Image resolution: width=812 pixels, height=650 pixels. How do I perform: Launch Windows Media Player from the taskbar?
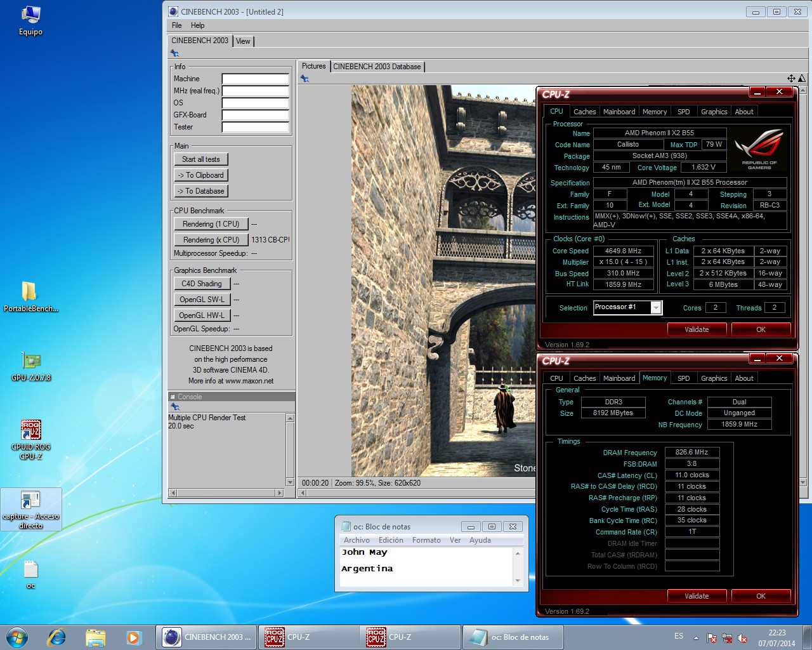coord(133,637)
